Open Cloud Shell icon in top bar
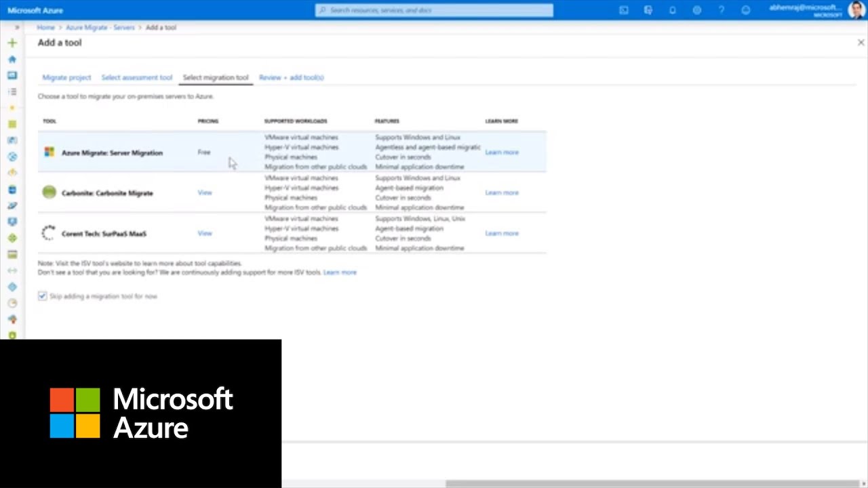 [624, 10]
